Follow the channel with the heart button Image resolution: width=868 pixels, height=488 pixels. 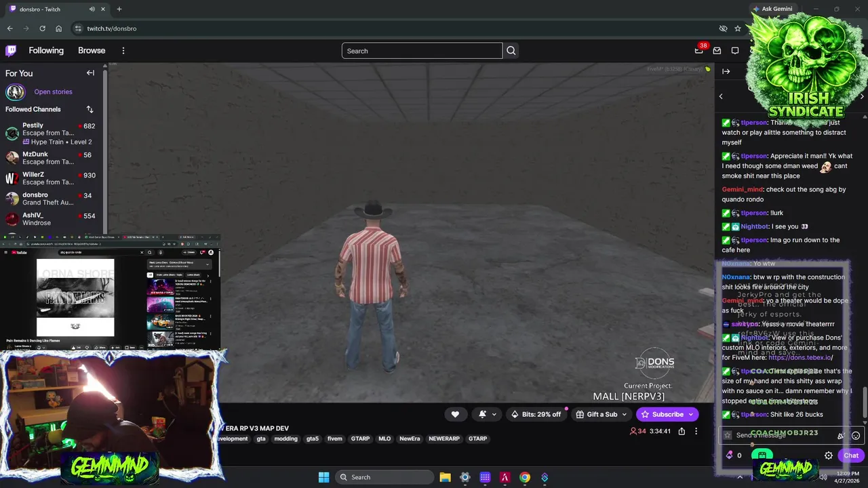[455, 414]
